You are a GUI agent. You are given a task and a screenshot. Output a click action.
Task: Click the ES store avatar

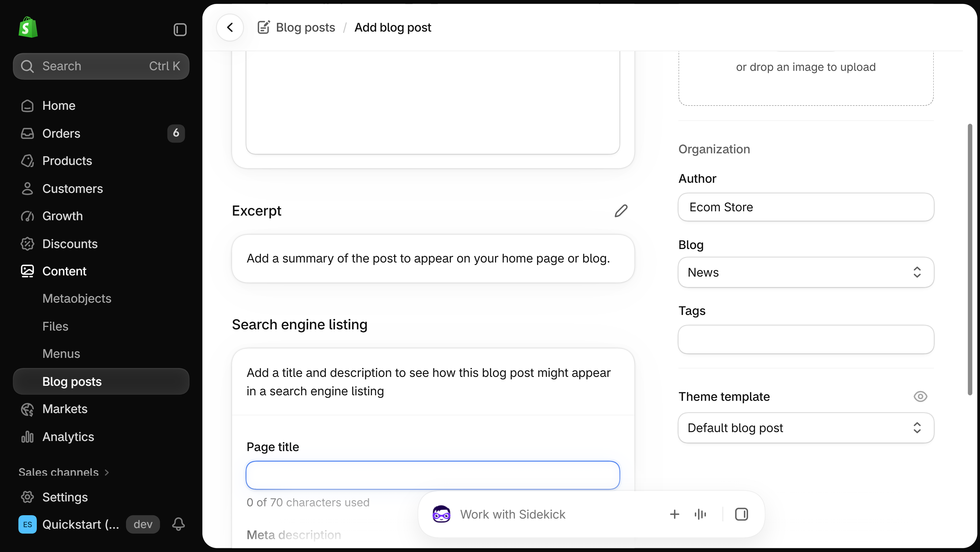[x=27, y=524]
